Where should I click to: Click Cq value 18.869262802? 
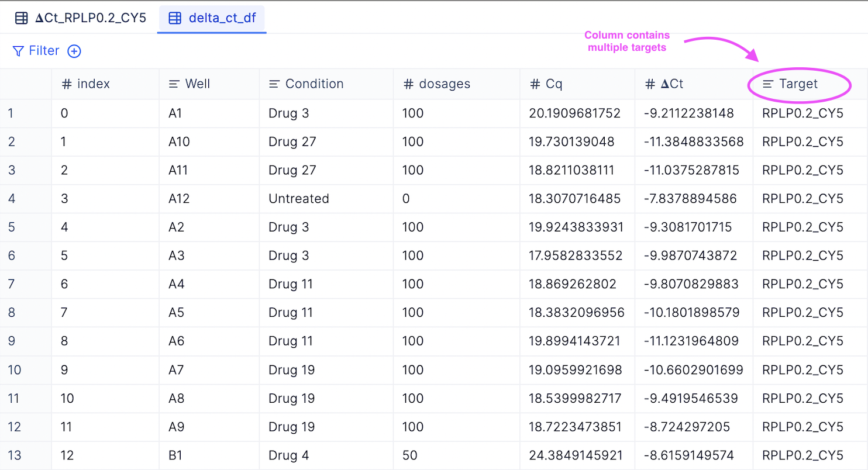coord(577,284)
